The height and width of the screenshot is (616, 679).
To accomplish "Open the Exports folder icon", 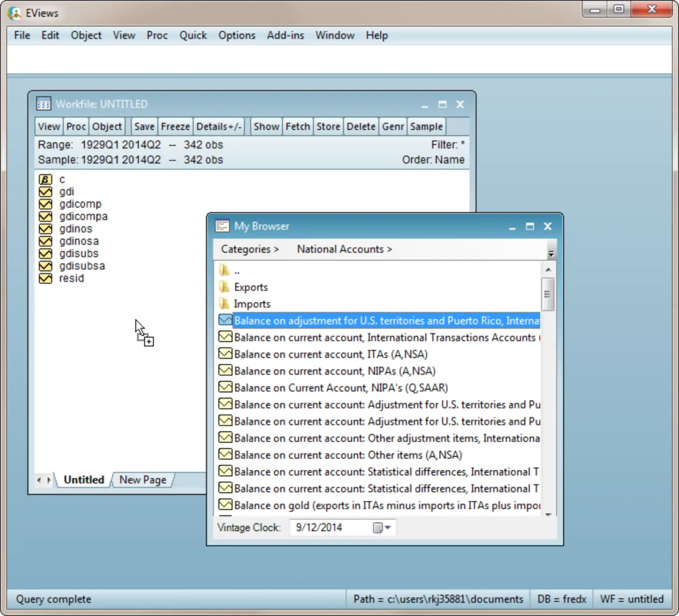I will click(x=225, y=287).
